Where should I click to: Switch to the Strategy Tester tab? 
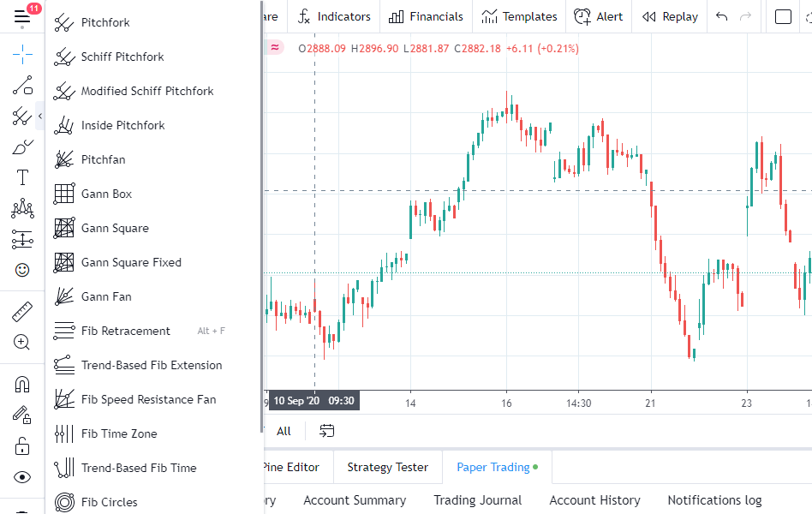pos(387,467)
